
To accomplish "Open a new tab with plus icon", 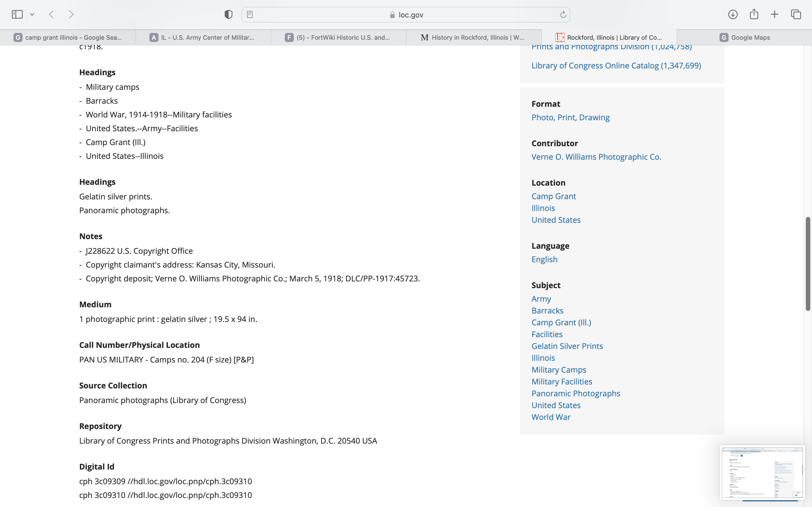I will point(775,14).
